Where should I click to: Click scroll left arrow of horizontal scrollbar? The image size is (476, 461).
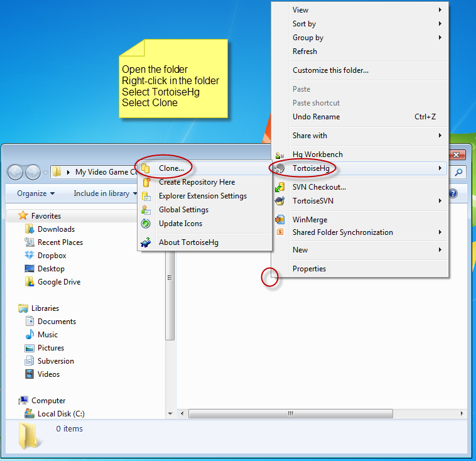tap(182, 414)
